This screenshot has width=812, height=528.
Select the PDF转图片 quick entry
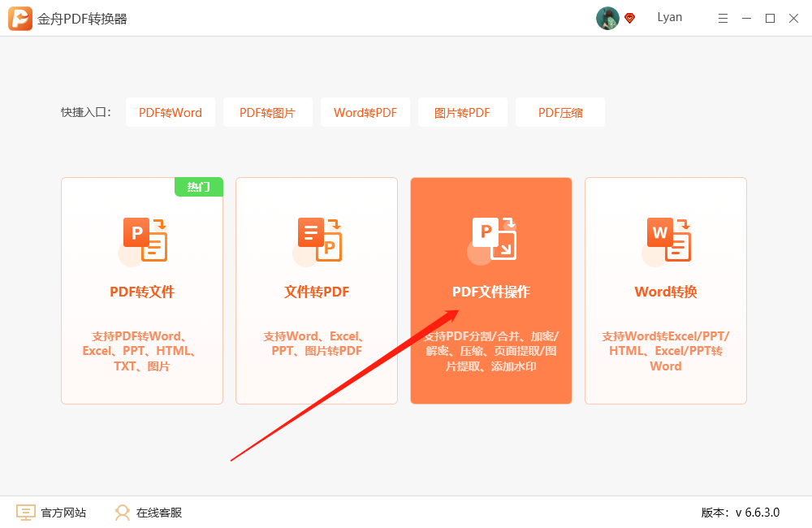[x=268, y=112]
